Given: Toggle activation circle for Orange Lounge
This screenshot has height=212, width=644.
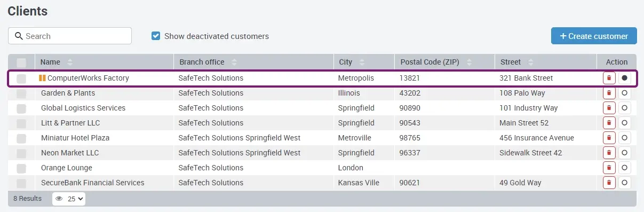Looking at the screenshot, I should 624,168.
